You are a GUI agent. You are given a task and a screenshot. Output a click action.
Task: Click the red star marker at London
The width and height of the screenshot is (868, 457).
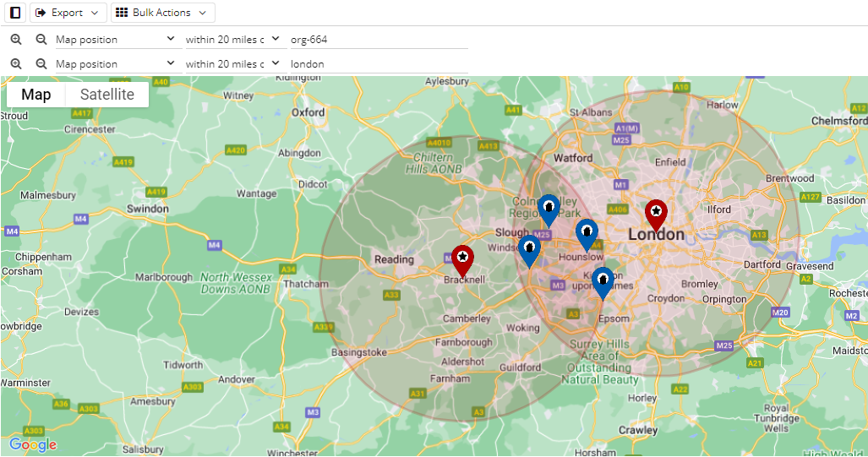pyautogui.click(x=656, y=215)
